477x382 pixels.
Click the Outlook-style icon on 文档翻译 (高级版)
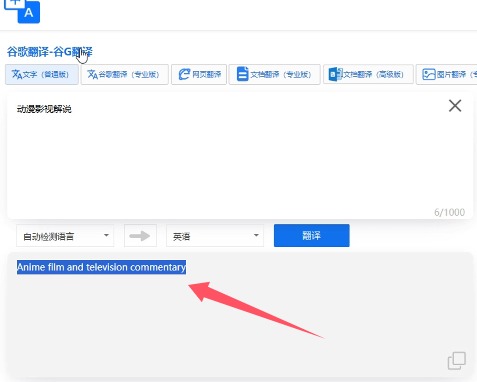tap(335, 74)
